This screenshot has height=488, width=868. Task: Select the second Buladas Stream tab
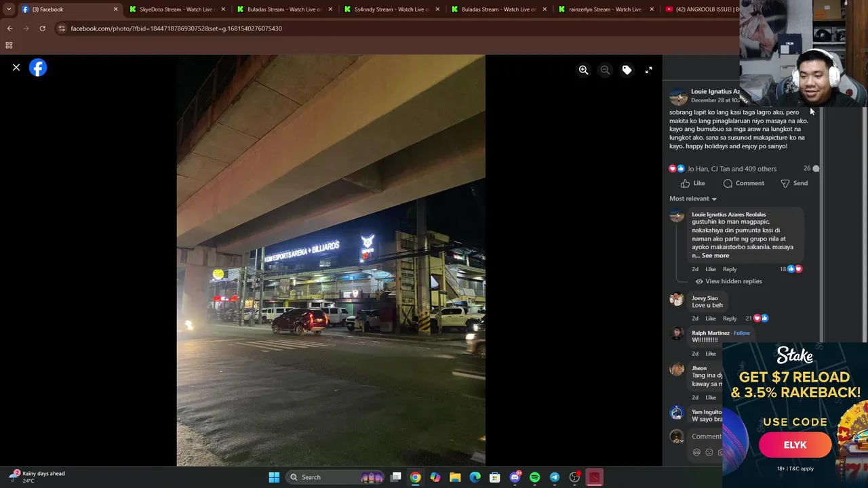(500, 9)
